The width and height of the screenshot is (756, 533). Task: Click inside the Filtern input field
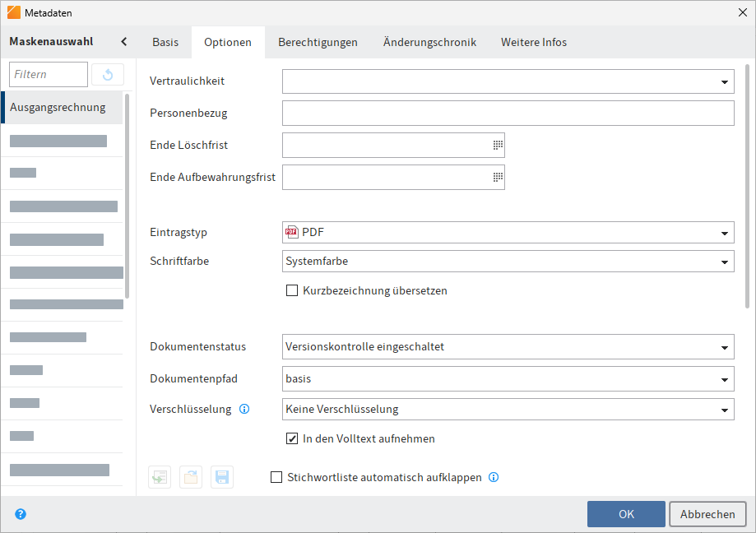[48, 74]
